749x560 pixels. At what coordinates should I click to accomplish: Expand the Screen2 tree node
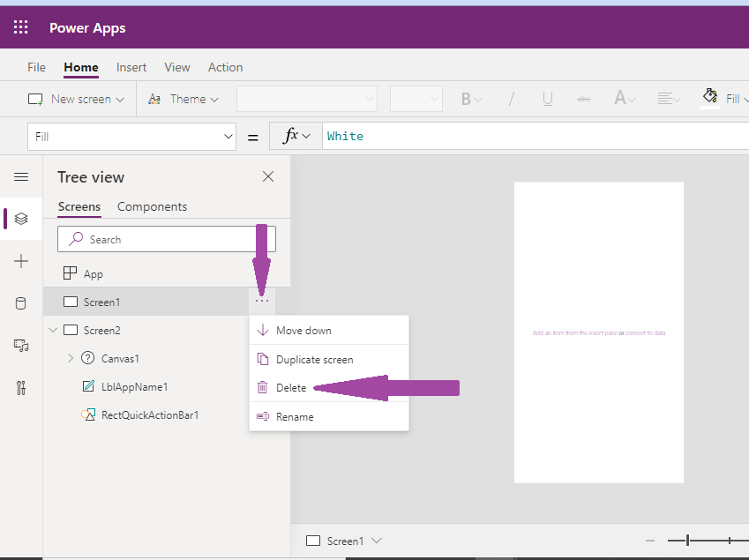[x=53, y=330]
